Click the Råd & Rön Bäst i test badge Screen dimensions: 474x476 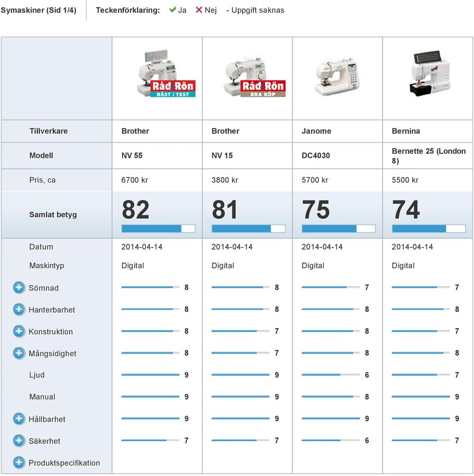point(173,89)
